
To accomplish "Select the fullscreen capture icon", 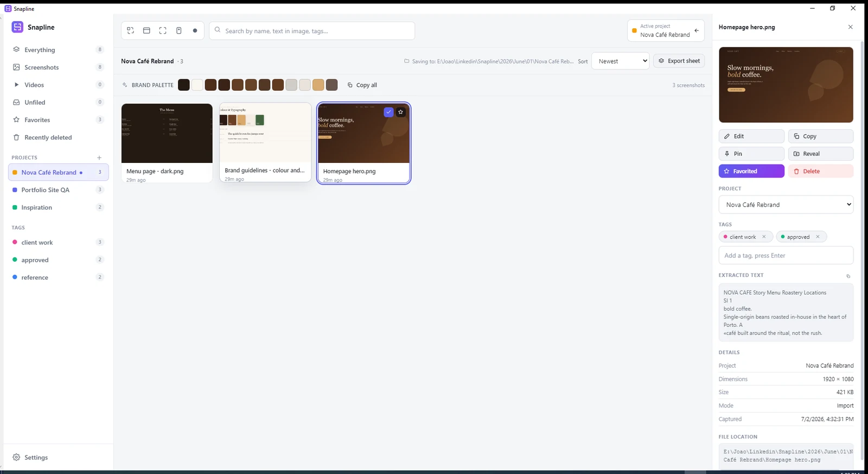I will [x=163, y=31].
